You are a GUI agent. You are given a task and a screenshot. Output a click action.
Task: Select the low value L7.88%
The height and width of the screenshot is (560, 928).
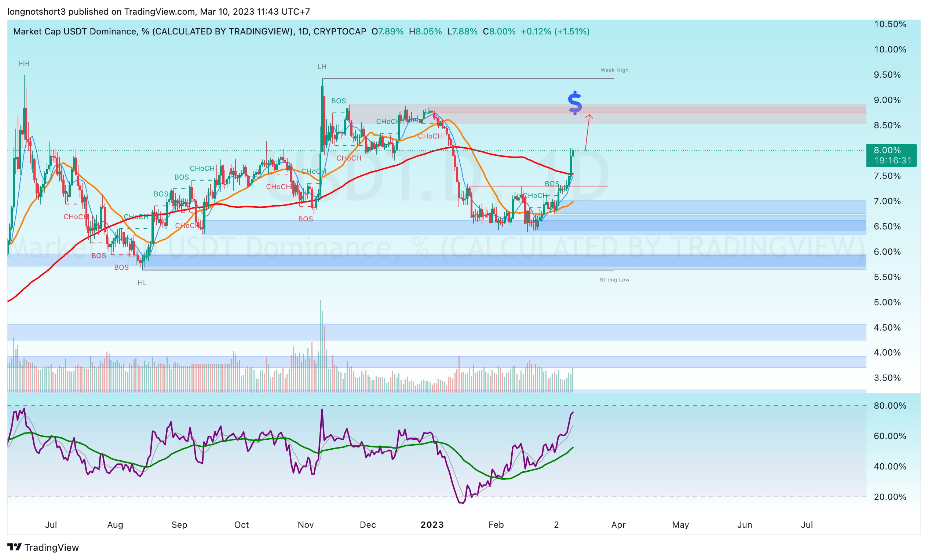463,32
